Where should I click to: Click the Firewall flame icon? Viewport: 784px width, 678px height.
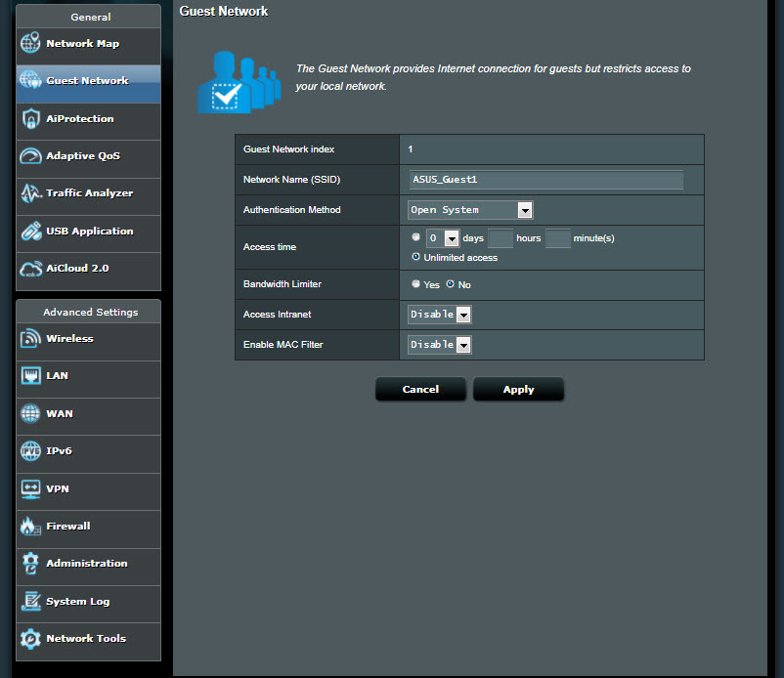click(30, 527)
